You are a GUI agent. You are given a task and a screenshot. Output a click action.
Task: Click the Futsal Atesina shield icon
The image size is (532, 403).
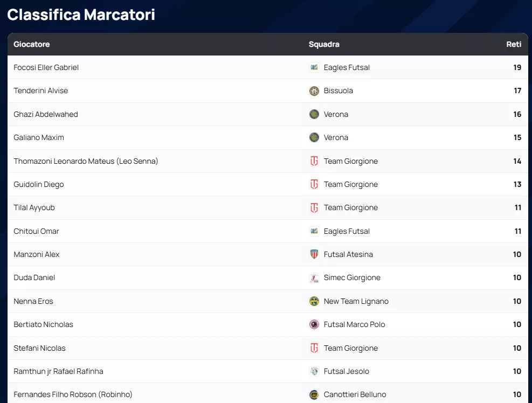314,254
